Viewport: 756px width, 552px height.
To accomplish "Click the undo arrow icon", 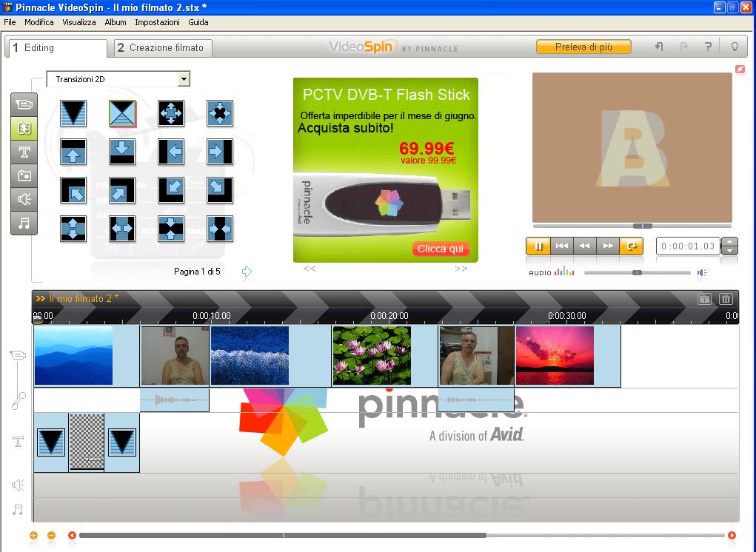I will point(659,47).
